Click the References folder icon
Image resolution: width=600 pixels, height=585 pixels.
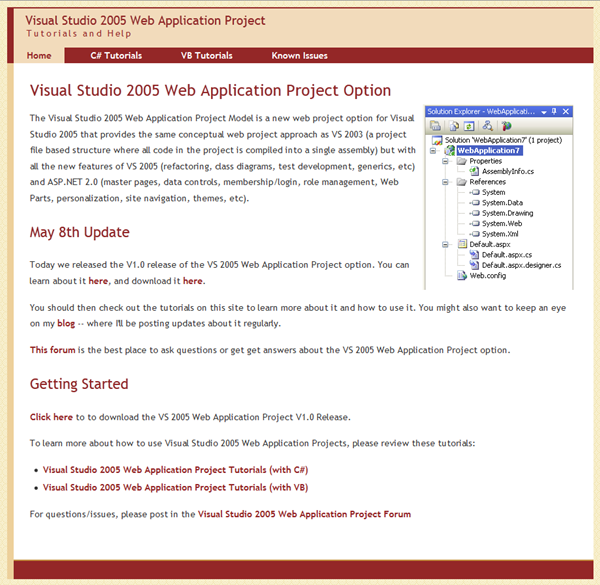[462, 182]
